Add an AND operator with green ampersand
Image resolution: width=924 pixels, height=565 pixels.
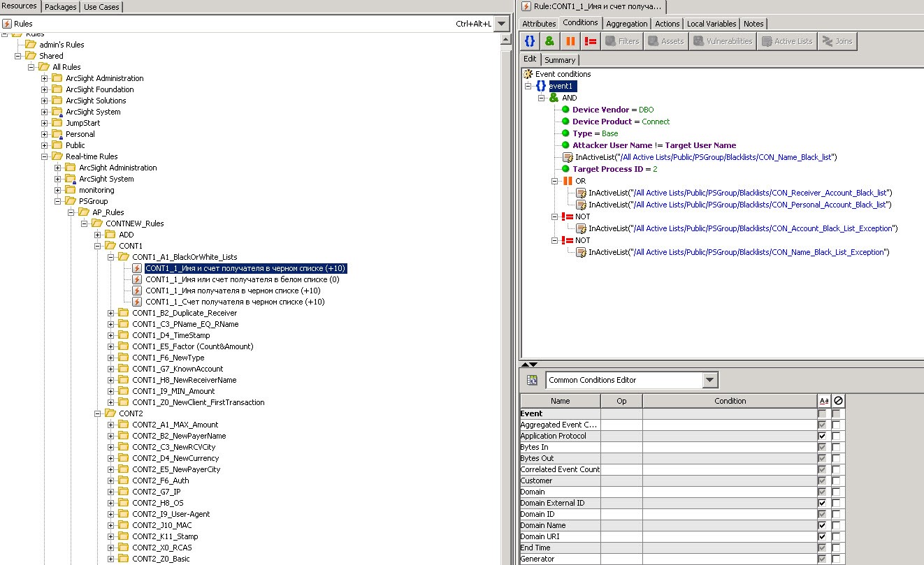(x=549, y=41)
